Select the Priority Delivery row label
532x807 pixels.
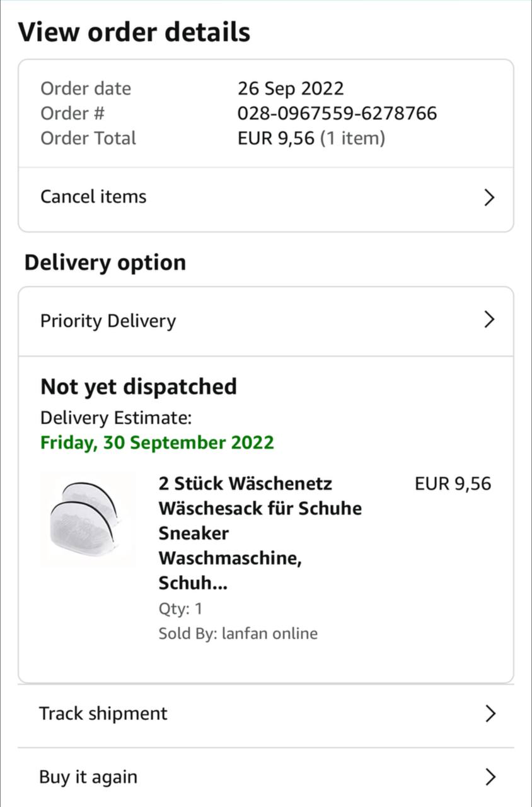pos(108,321)
